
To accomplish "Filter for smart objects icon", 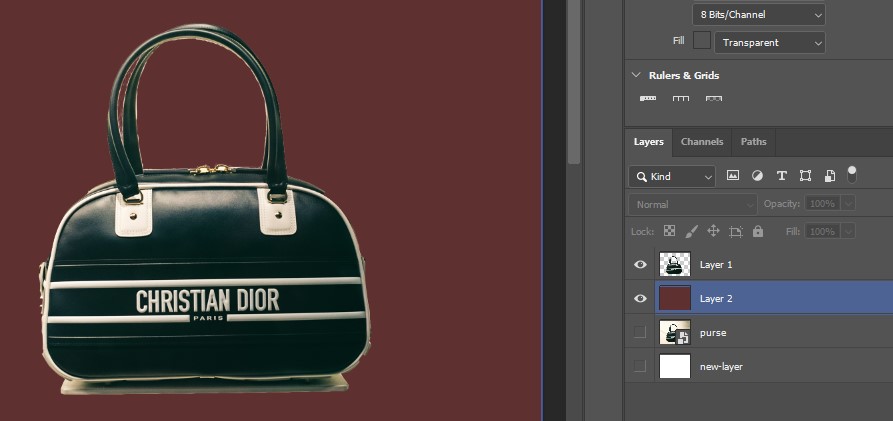I will (x=829, y=176).
